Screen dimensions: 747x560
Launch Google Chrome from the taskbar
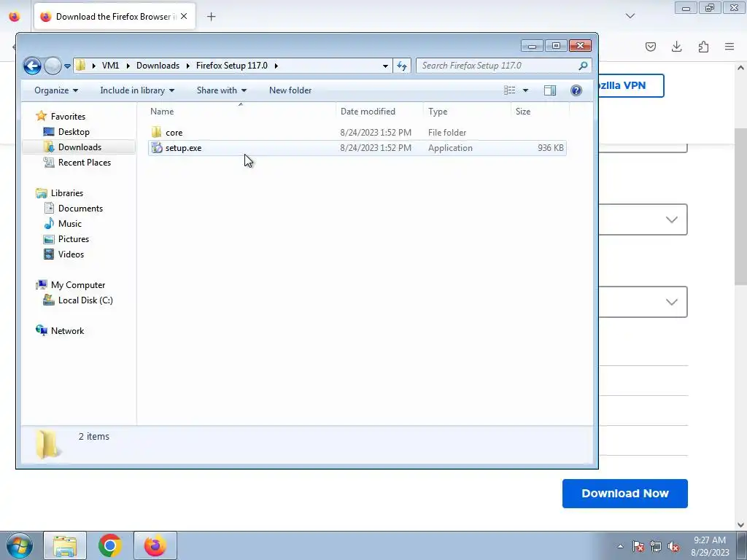(x=110, y=545)
